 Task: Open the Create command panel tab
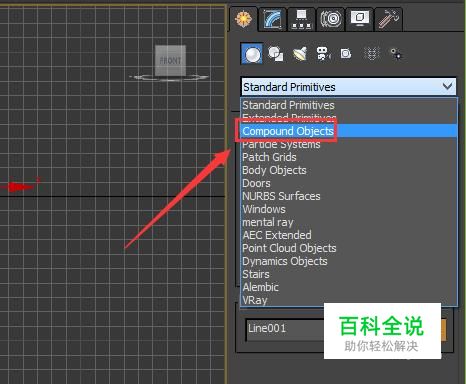pyautogui.click(x=244, y=19)
